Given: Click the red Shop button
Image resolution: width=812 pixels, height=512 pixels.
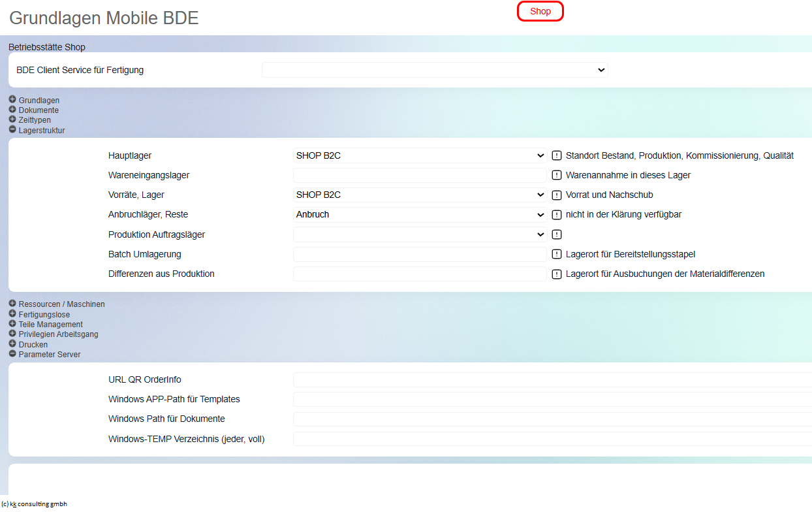Looking at the screenshot, I should coord(540,11).
